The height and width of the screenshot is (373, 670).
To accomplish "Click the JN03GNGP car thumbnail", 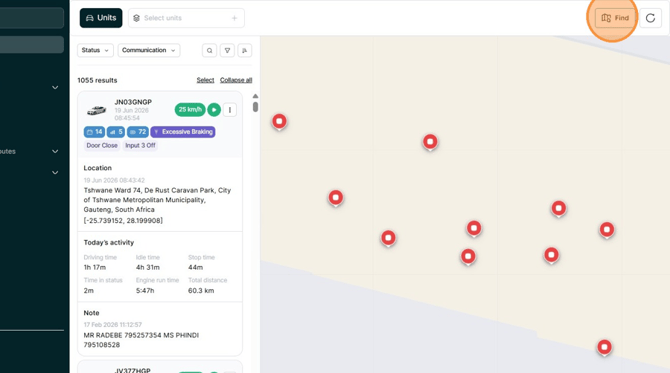I will (97, 110).
